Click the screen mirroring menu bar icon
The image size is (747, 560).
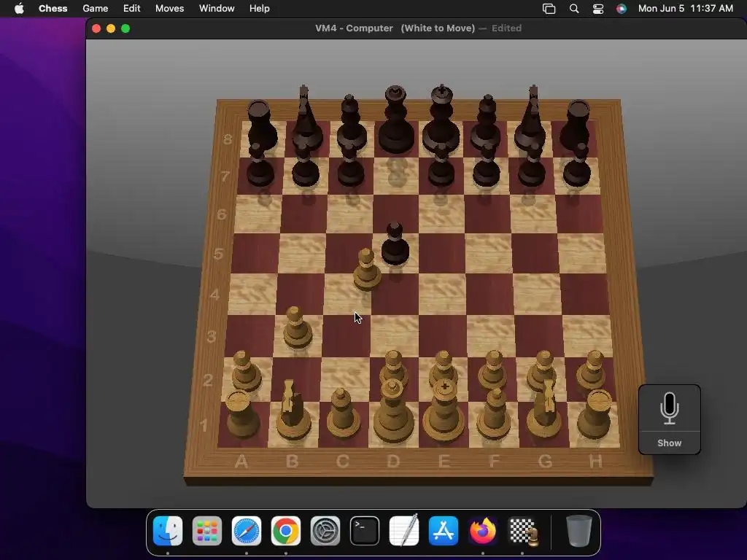(549, 9)
